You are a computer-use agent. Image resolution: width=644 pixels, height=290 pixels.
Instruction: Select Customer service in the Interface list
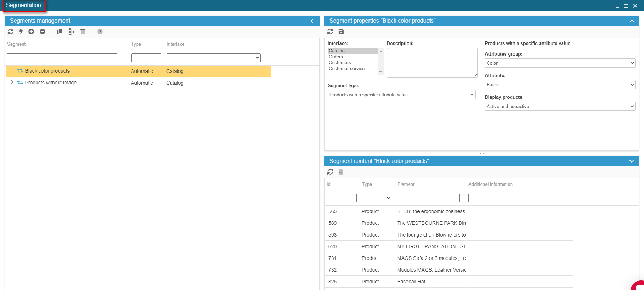click(x=346, y=69)
